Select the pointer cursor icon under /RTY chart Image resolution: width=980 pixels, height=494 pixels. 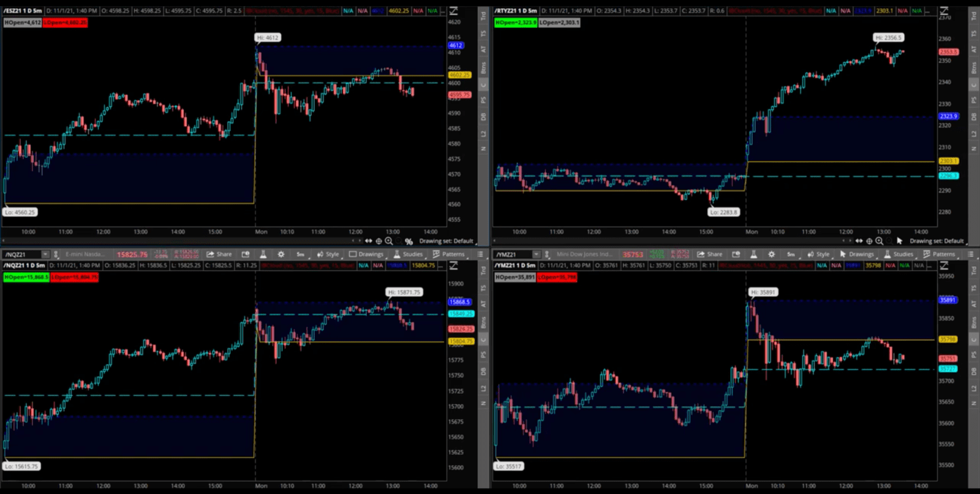point(899,241)
